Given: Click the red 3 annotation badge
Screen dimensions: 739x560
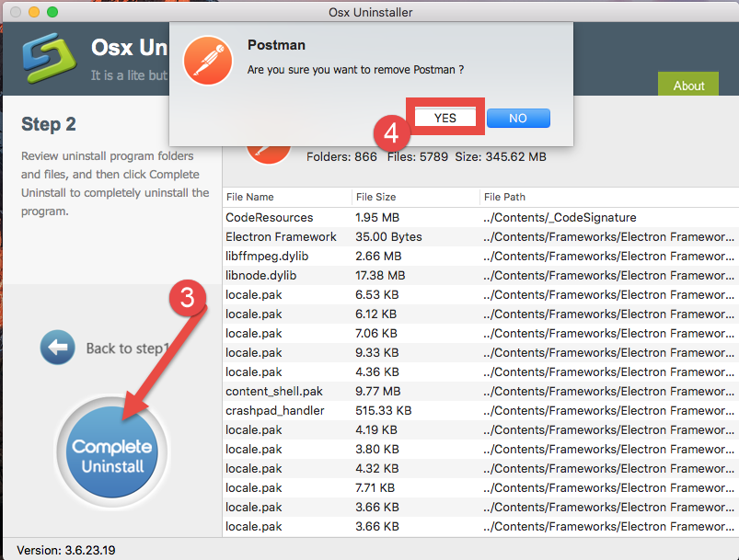Looking at the screenshot, I should [x=188, y=299].
